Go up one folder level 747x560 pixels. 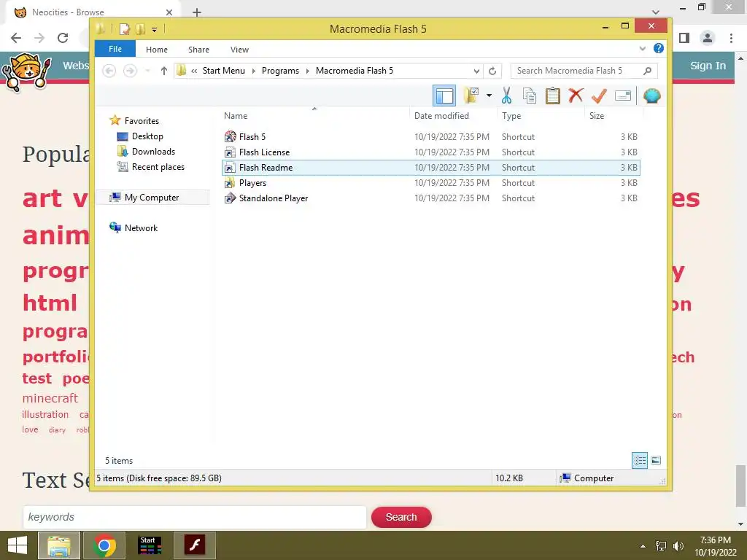164,71
